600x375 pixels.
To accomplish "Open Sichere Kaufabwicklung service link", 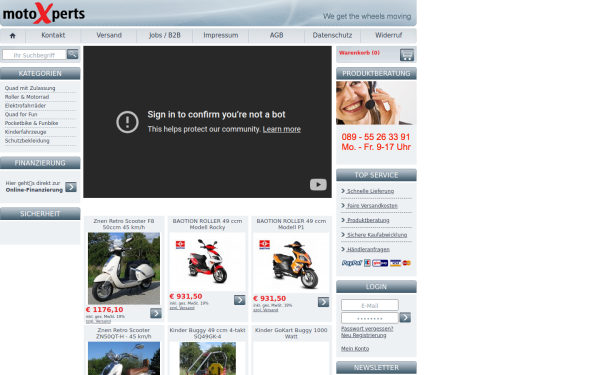I will 377,235.
